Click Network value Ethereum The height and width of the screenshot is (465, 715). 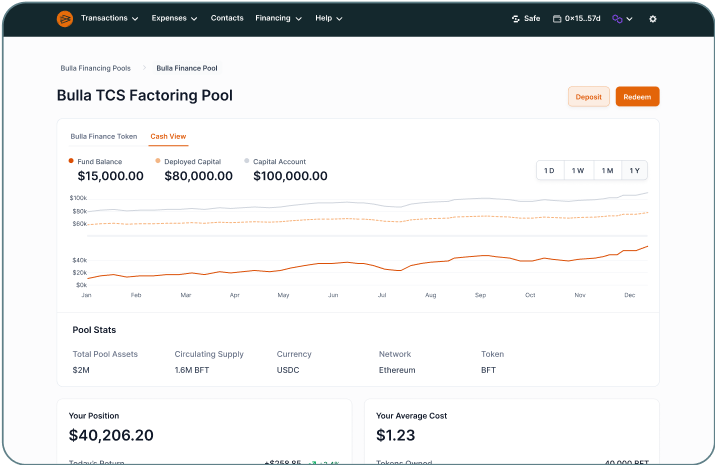coord(397,370)
